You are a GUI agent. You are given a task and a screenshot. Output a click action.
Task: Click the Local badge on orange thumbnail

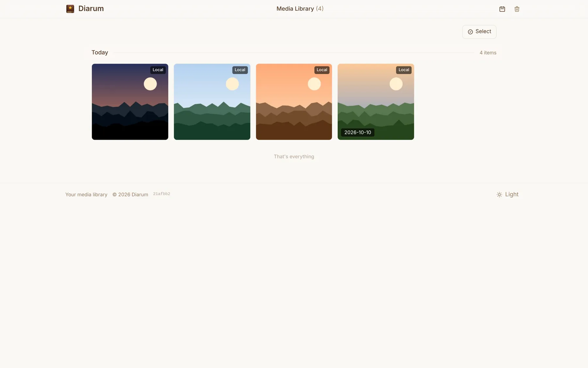(x=322, y=70)
